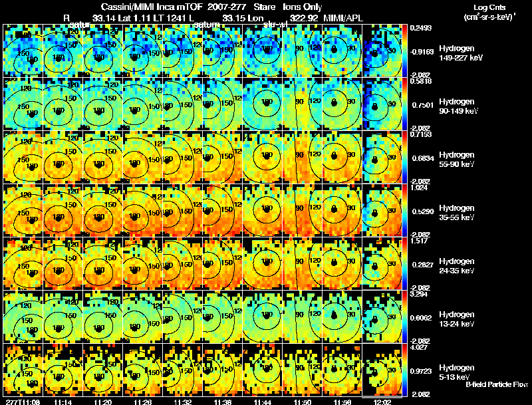Click the 2007-277 date in the title
The height and width of the screenshot is (405, 532).
click(227, 7)
